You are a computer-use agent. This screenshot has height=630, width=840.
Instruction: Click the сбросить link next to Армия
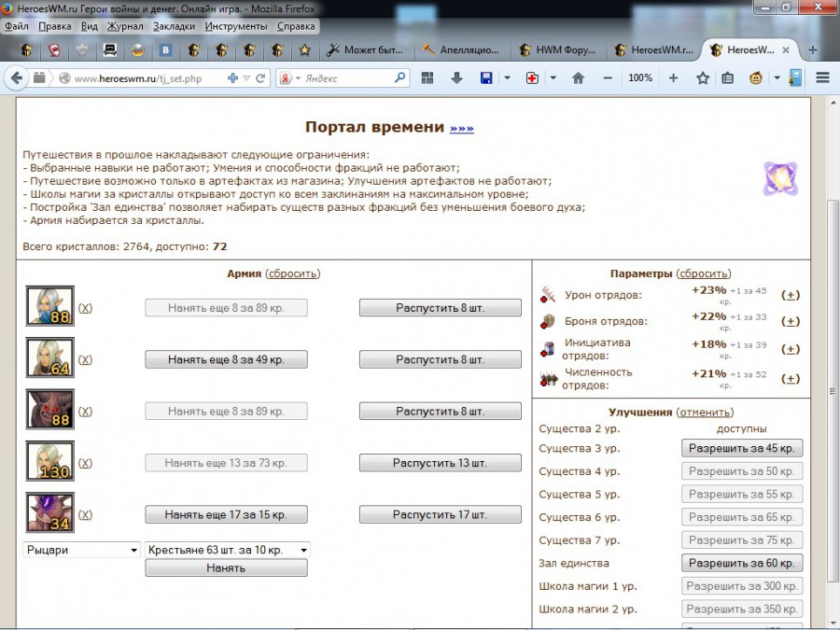292,273
